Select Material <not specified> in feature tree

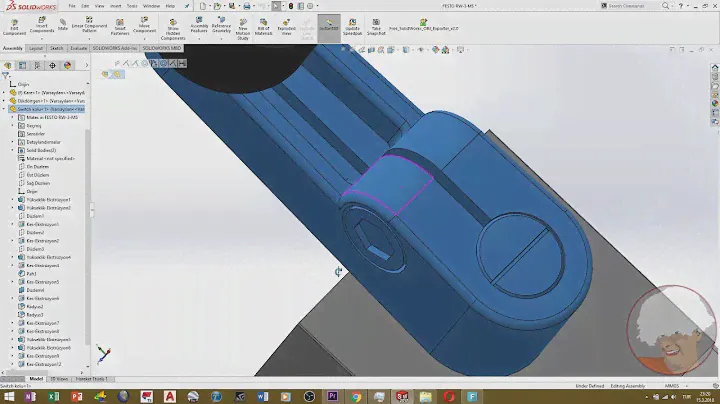50,159
